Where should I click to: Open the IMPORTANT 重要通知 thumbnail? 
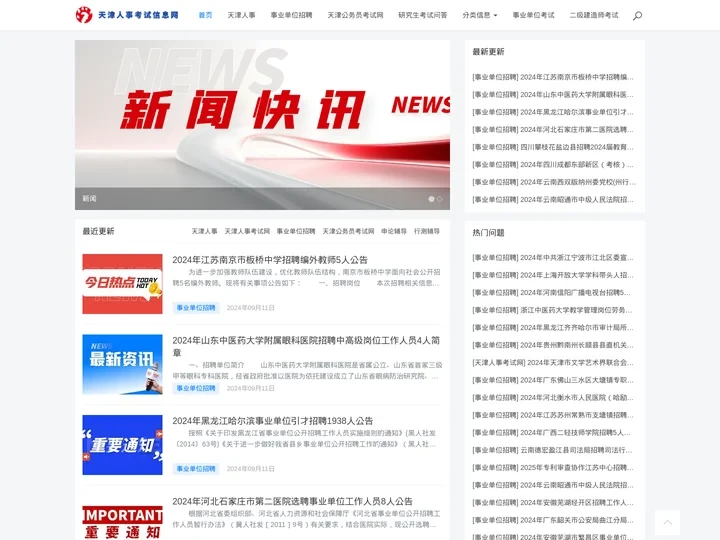(123, 521)
